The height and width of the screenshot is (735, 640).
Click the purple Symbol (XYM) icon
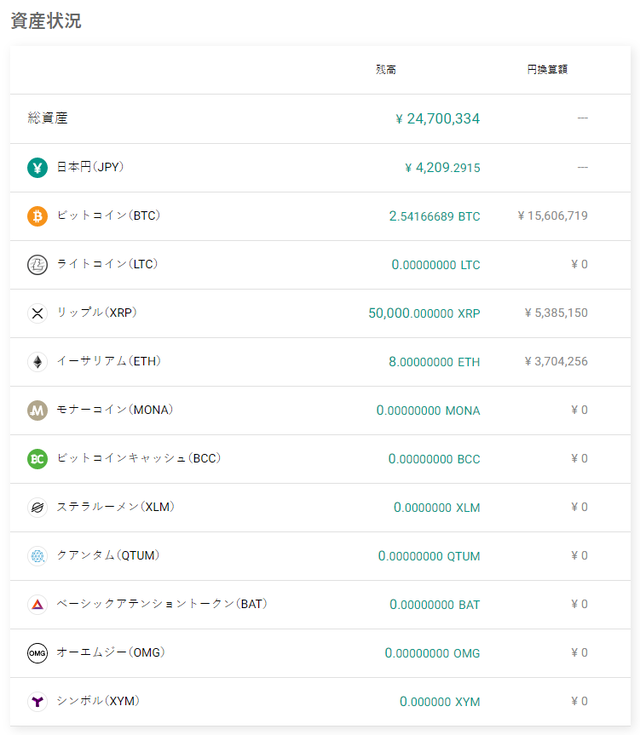tap(38, 701)
